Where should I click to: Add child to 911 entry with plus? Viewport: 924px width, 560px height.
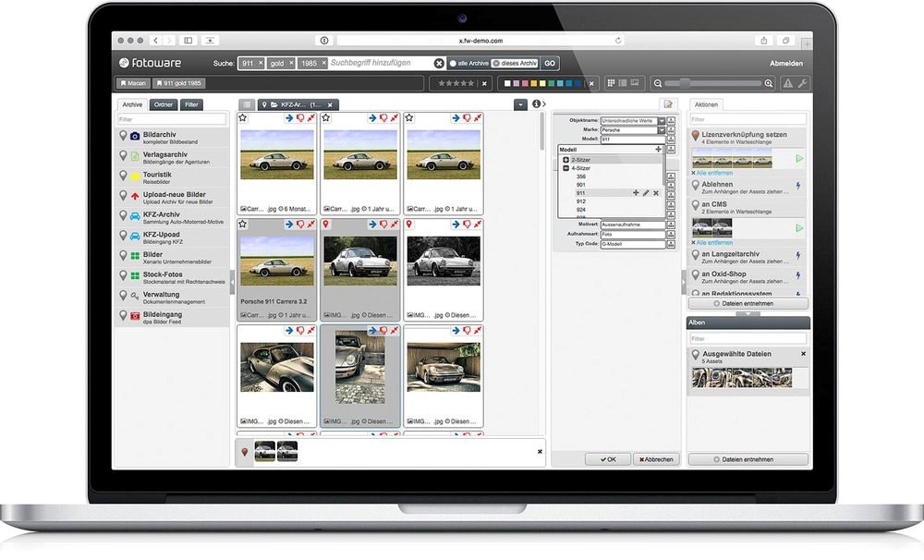636,193
